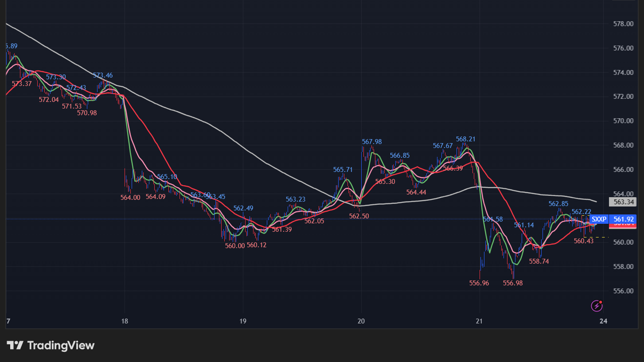644x362 pixels.
Task: Click the TradingView logo
Action: coord(51,346)
